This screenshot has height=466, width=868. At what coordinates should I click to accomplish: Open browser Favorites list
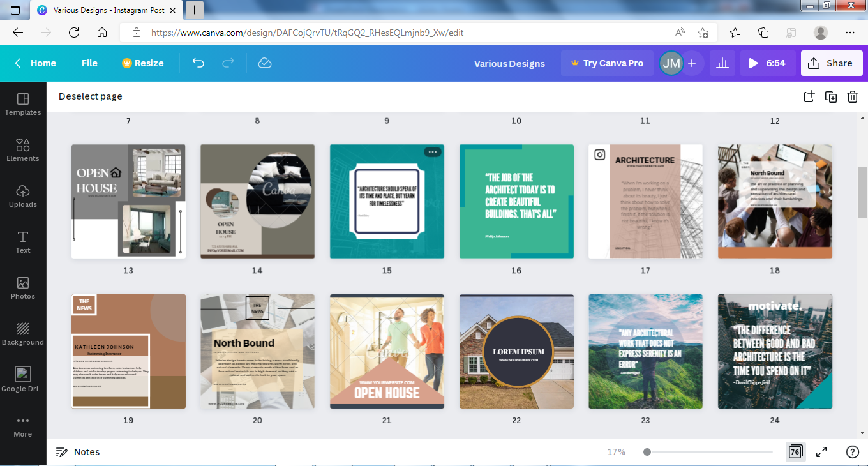[735, 33]
